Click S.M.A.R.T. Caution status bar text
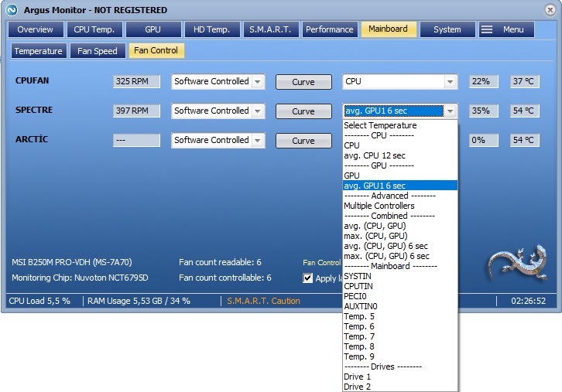 263,301
